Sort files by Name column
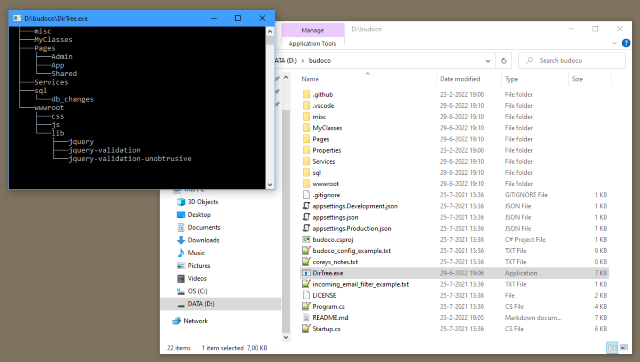This screenshot has height=362, width=640. click(310, 79)
